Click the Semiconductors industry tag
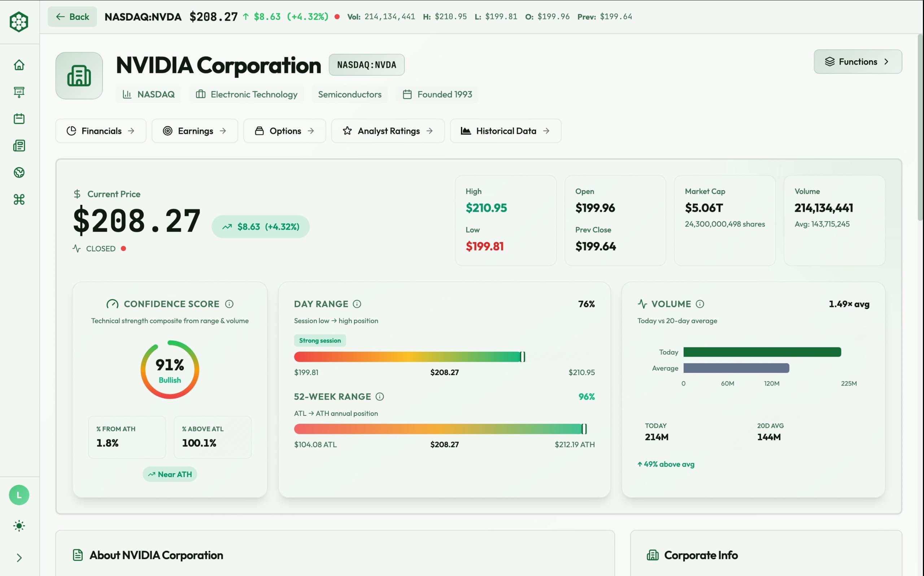Image resolution: width=924 pixels, height=576 pixels. tap(349, 94)
